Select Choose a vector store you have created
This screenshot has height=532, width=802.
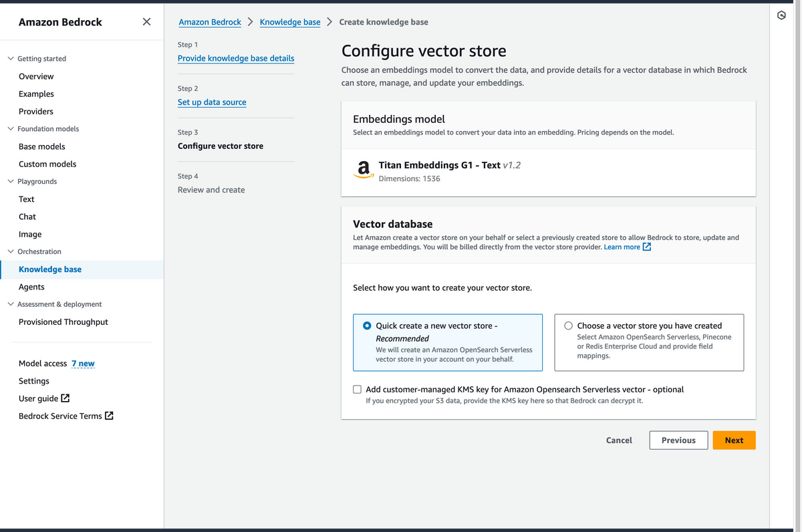point(568,326)
